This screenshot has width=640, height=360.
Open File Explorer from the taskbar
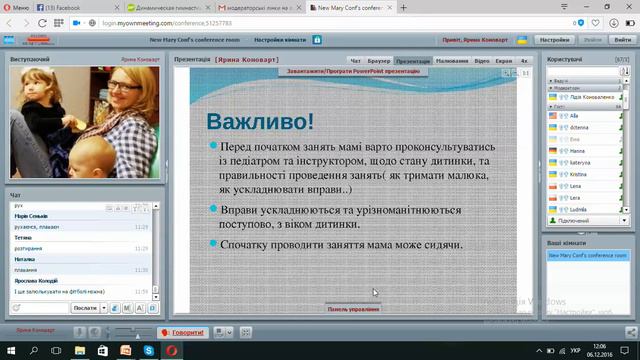80,351
